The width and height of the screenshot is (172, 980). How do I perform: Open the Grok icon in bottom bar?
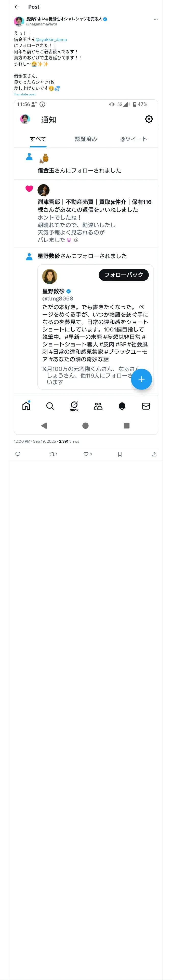(74, 406)
